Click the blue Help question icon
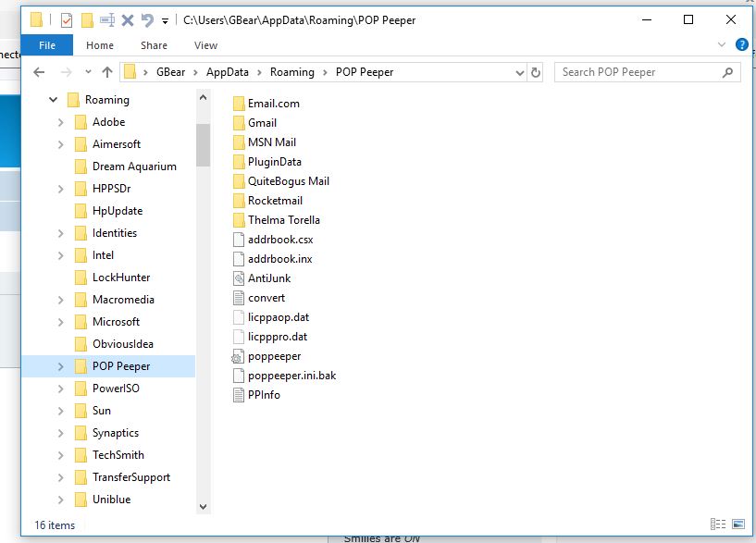Viewport: 756px width, 543px height. coord(741,44)
